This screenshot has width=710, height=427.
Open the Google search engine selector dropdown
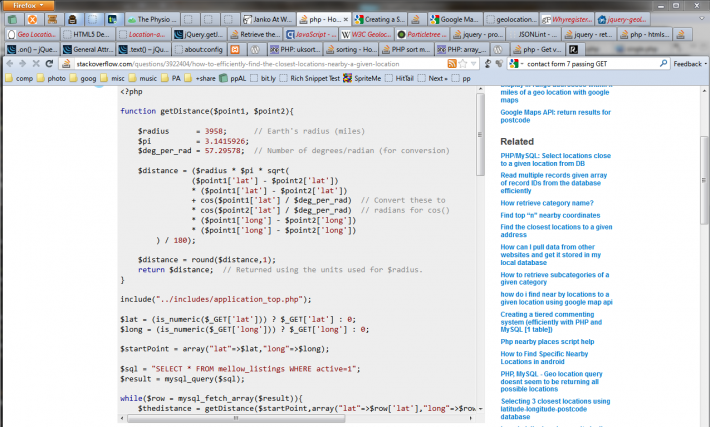[516, 64]
